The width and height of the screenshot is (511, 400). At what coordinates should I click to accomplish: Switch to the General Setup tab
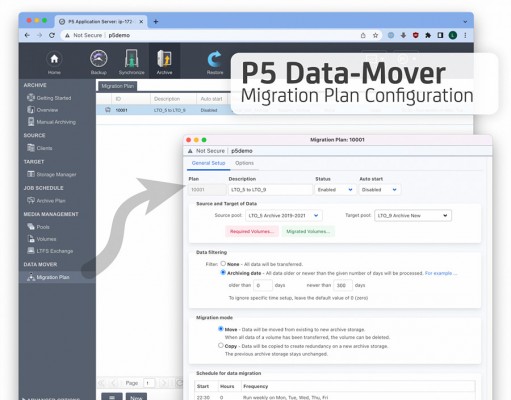pyautogui.click(x=208, y=163)
